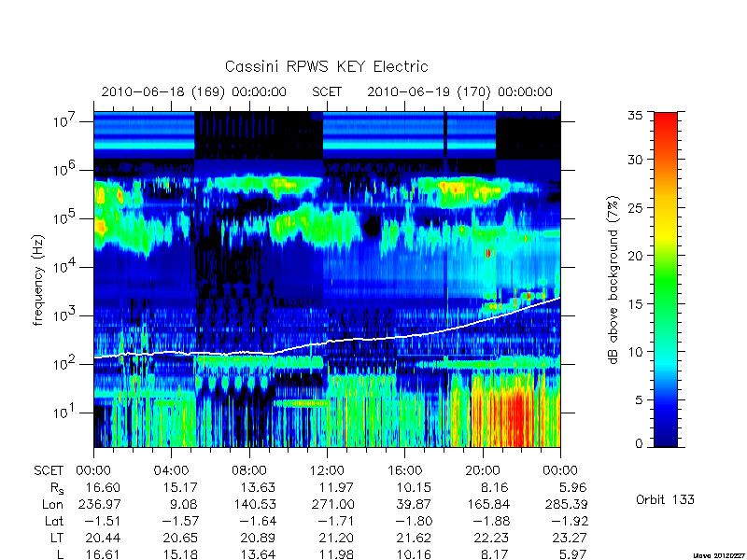The height and width of the screenshot is (560, 747).
Task: Click the Lat row header
Action: click(54, 522)
